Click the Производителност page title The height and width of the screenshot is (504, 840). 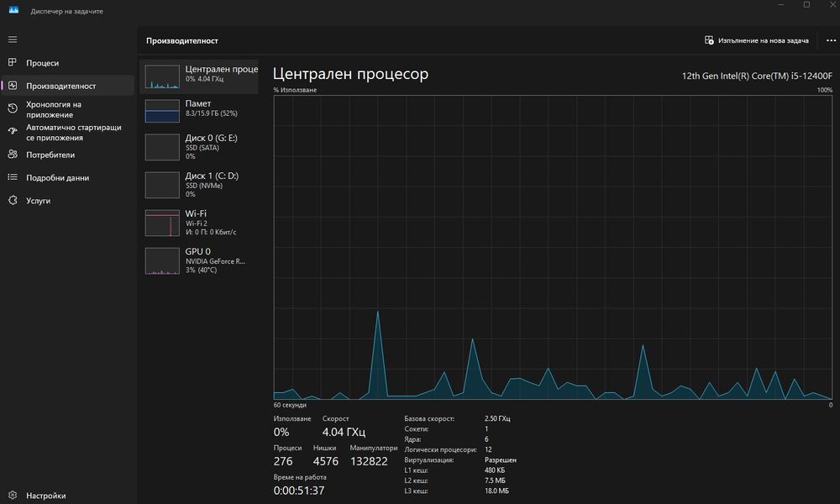point(182,40)
